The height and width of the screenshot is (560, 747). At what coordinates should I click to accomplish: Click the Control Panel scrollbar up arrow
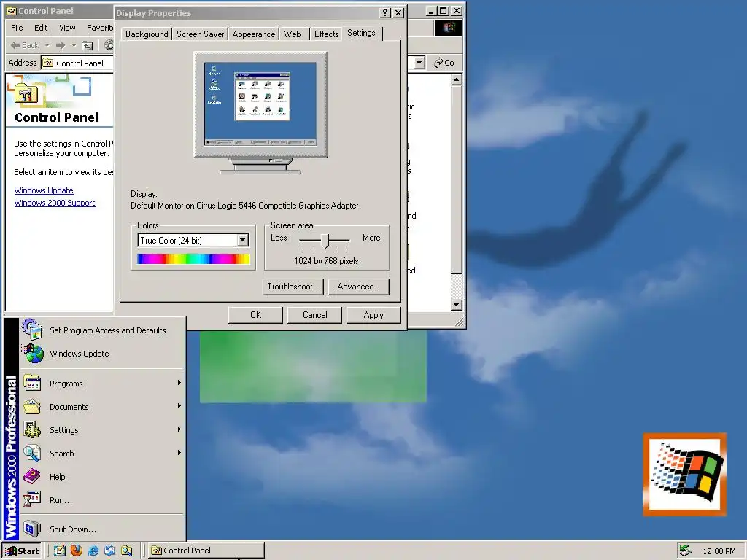(457, 79)
